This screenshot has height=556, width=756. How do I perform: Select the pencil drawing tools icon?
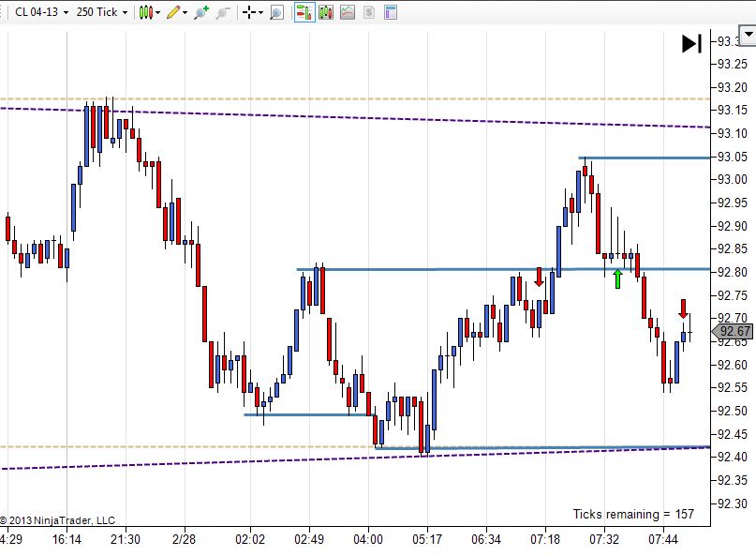coord(173,12)
